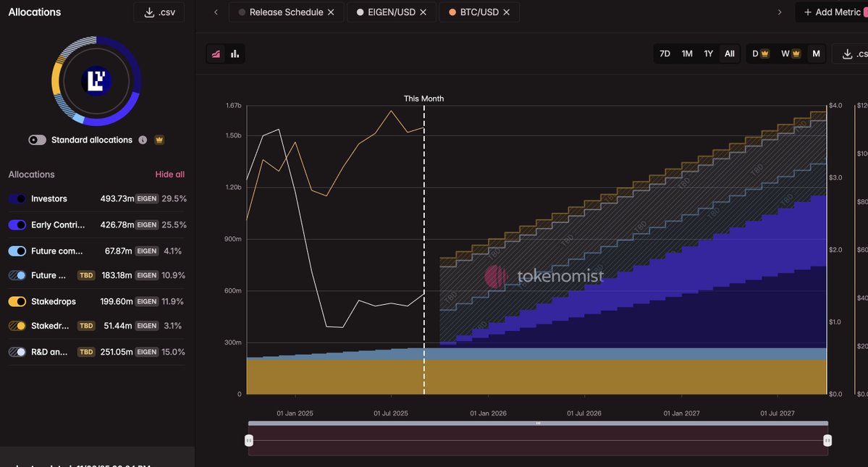Set the time range to 1Y

click(x=709, y=54)
